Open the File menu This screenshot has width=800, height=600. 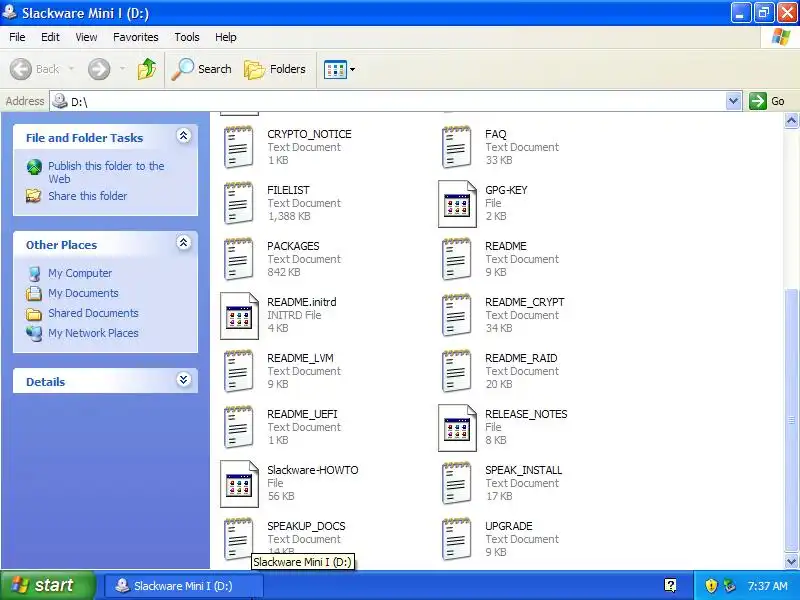[x=17, y=37]
